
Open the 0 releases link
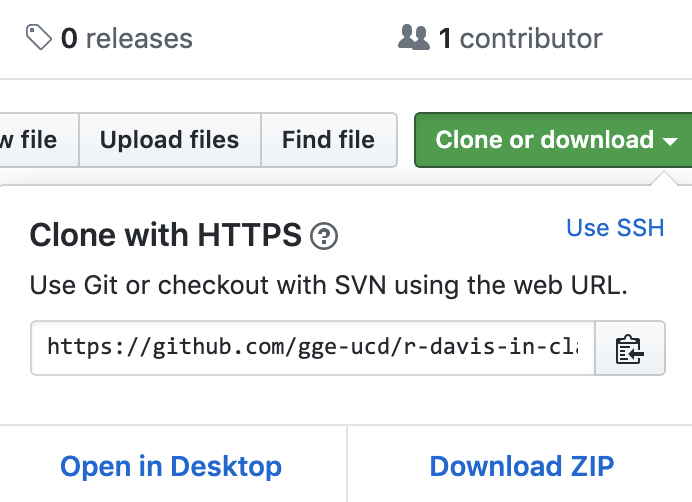(x=109, y=38)
